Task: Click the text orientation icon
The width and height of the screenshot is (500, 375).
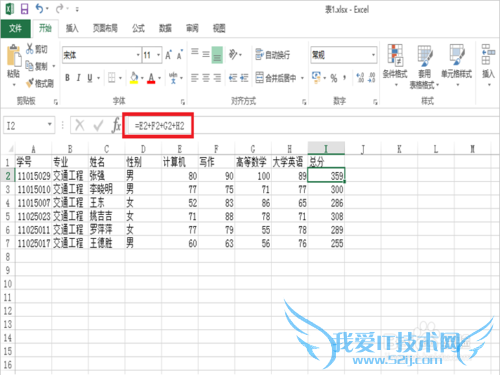Action: pos(233,54)
